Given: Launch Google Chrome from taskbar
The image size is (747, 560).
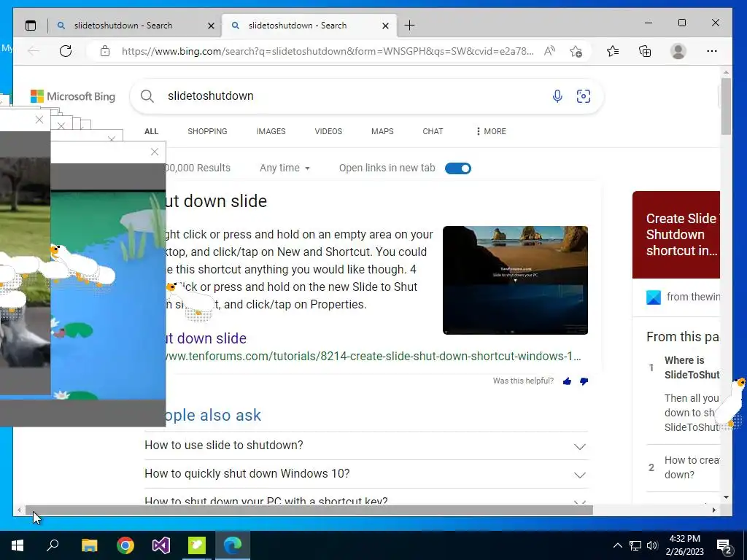Looking at the screenshot, I should 125,545.
